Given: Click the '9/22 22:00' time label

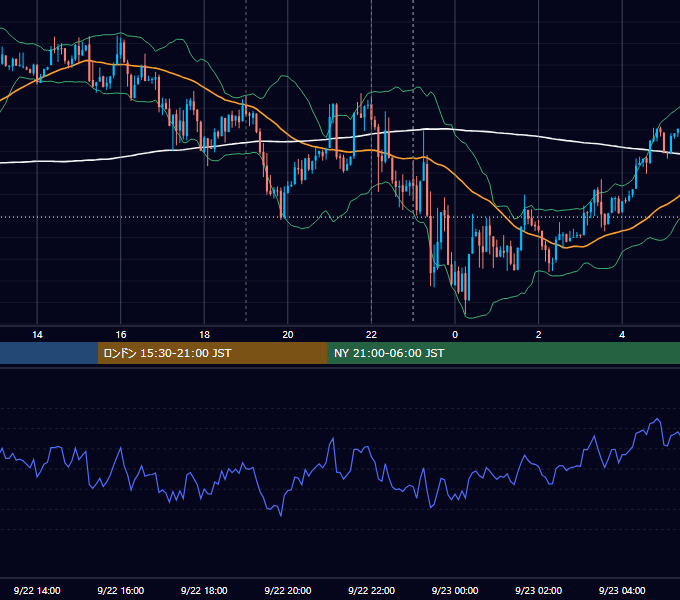Looking at the screenshot, I should (372, 590).
